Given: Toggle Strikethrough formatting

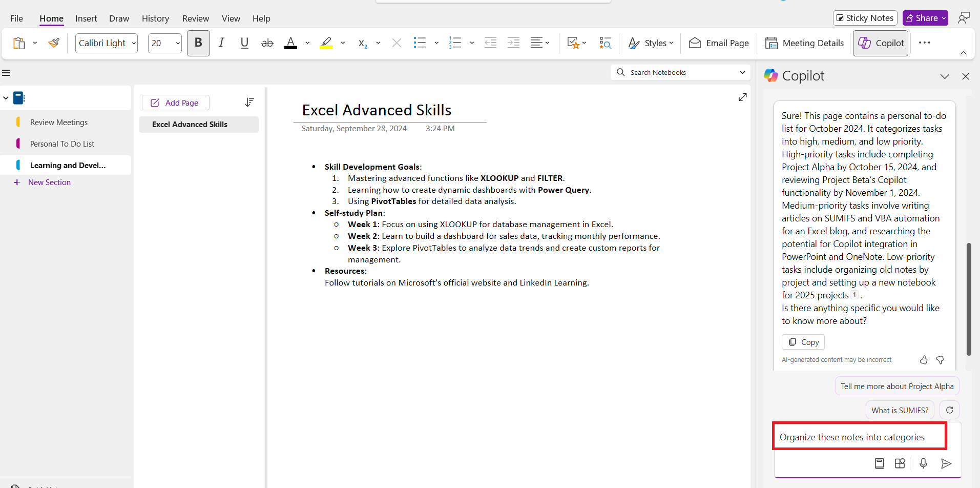Looking at the screenshot, I should point(267,43).
